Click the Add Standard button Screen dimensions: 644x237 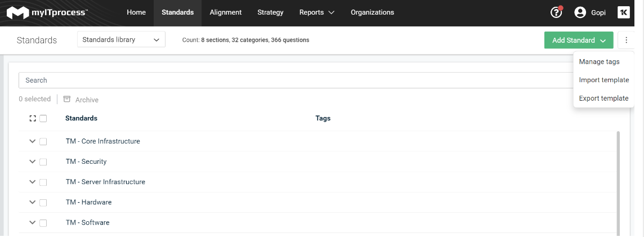coord(579,41)
